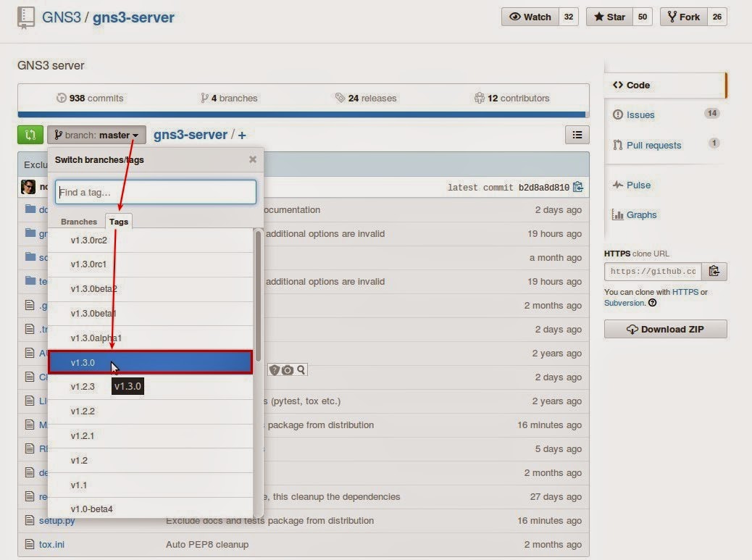Viewport: 752px width, 560px height.
Task: Fork the gns3-server repository
Action: [x=683, y=17]
